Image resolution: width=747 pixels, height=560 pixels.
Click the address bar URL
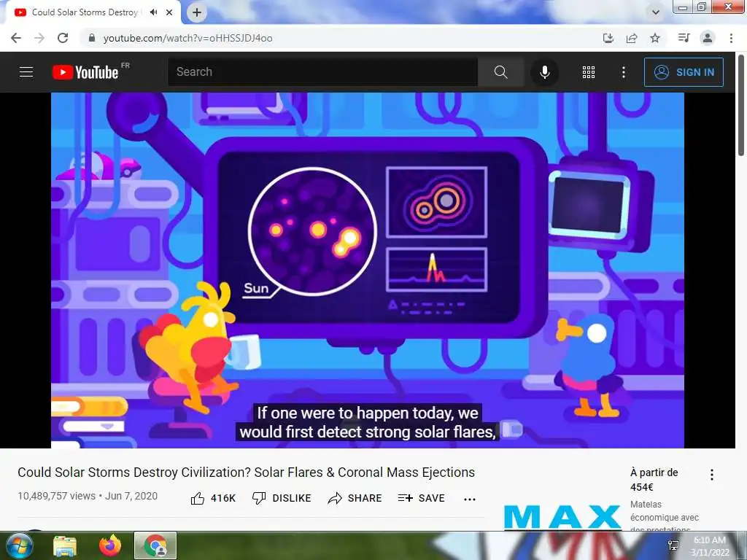pos(187,38)
